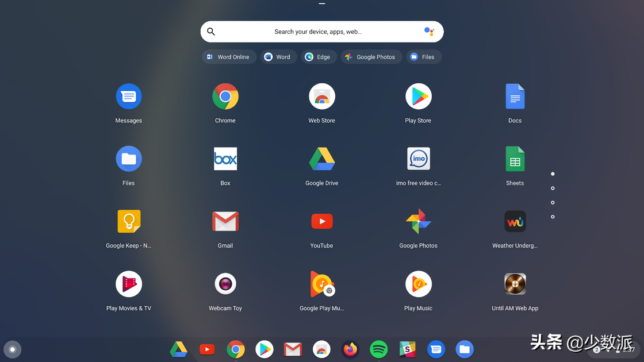The width and height of the screenshot is (644, 362).
Task: Open the Edge suggestion chip
Action: coord(319,56)
